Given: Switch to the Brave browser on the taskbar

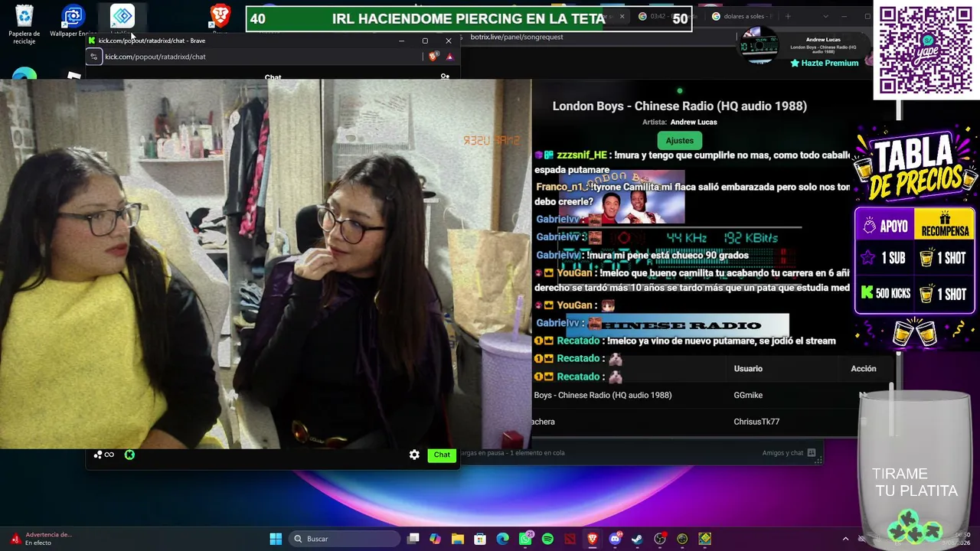Looking at the screenshot, I should click(x=593, y=539).
